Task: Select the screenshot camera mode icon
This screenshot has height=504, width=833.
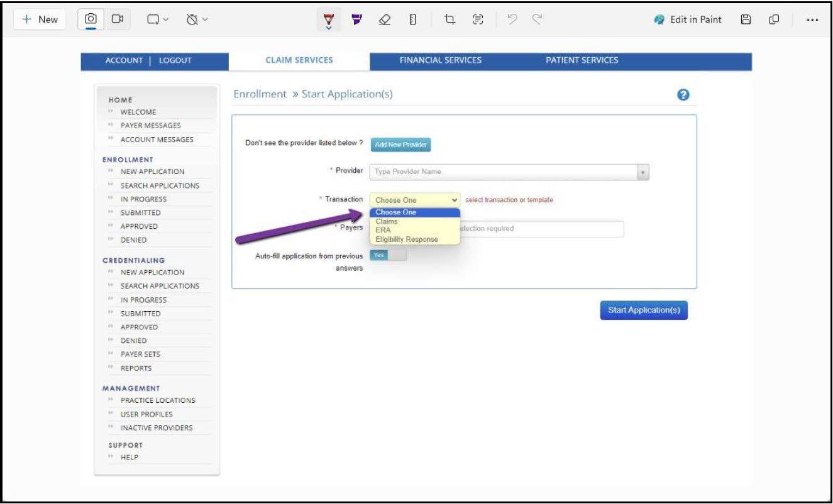Action: point(91,19)
